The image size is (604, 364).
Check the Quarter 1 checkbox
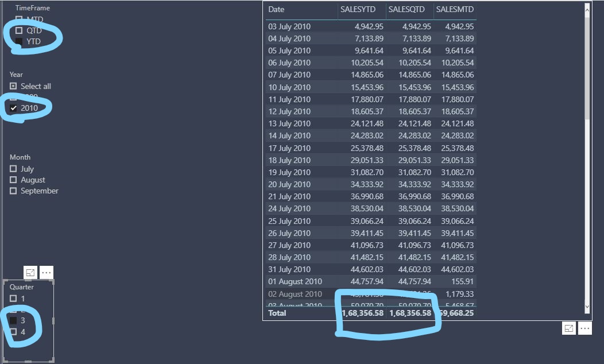13,299
